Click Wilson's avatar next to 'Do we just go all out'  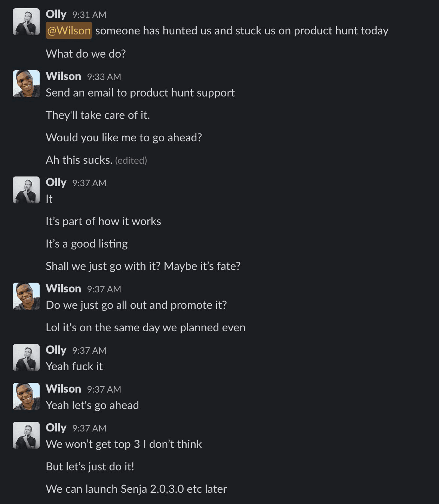point(26,296)
